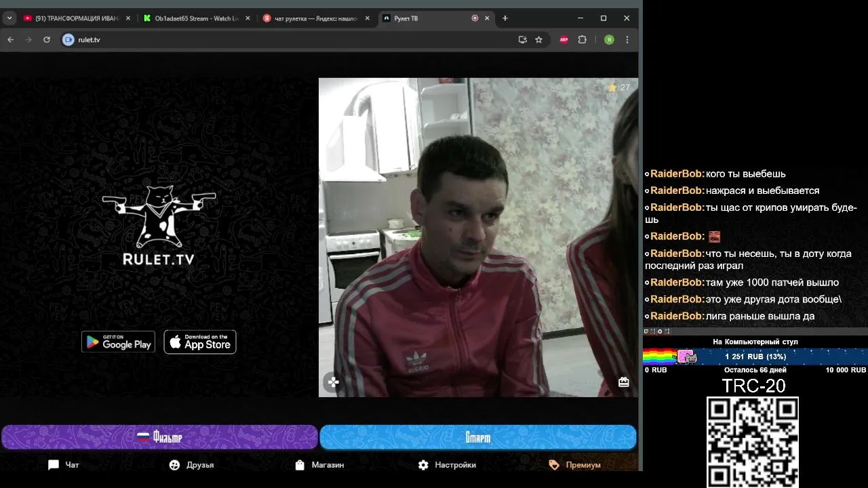
Task: Click the game controller icon on video
Action: click(333, 382)
